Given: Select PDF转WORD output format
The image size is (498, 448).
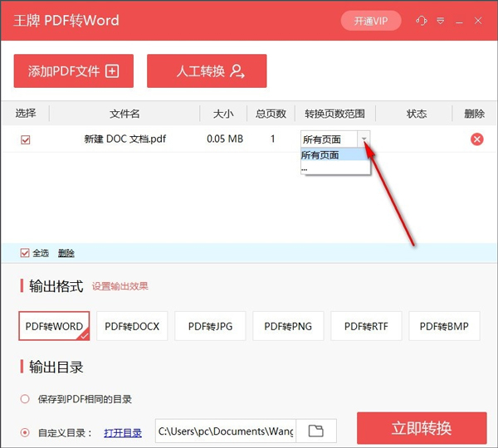Looking at the screenshot, I should click(54, 326).
